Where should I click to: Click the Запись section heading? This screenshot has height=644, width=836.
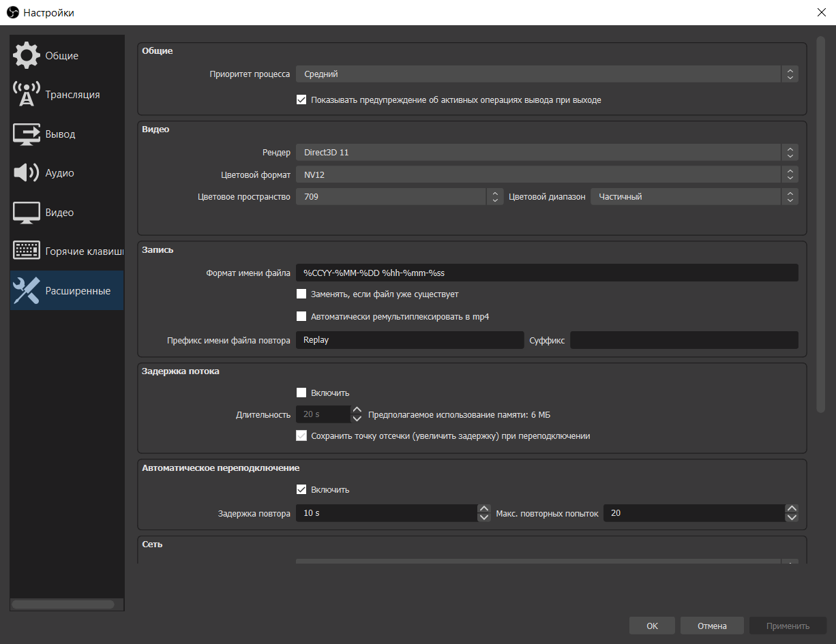point(158,249)
